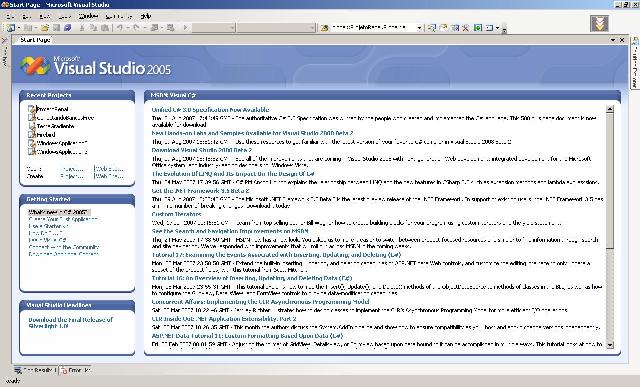The image size is (640, 387).
Task: Click the Open File folder icon
Action: click(x=45, y=28)
